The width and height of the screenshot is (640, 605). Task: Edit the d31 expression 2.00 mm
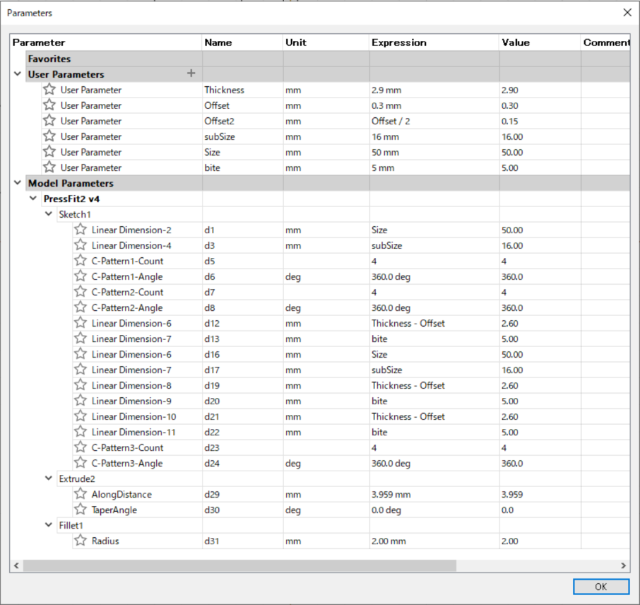(434, 541)
